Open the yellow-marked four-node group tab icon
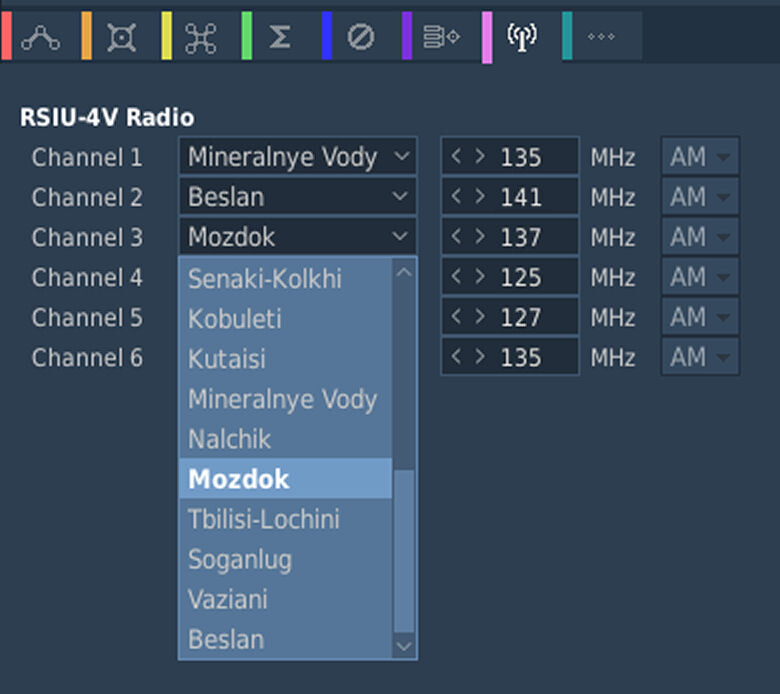Viewport: 780px width, 694px height. (x=201, y=37)
